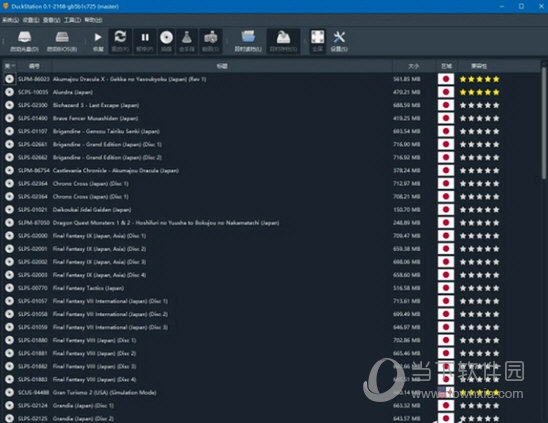
Task: Open the Help menu
Action: (93, 20)
